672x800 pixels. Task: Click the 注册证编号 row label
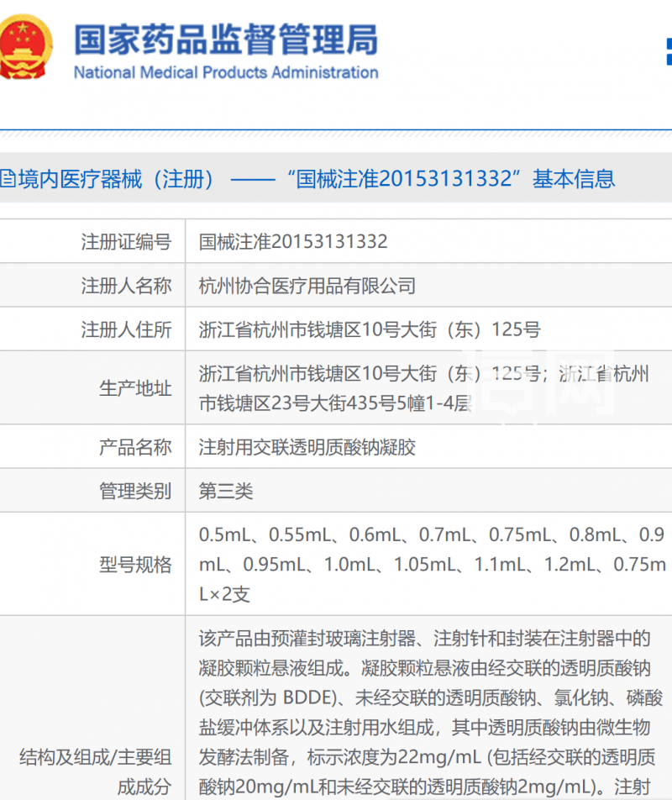point(126,242)
